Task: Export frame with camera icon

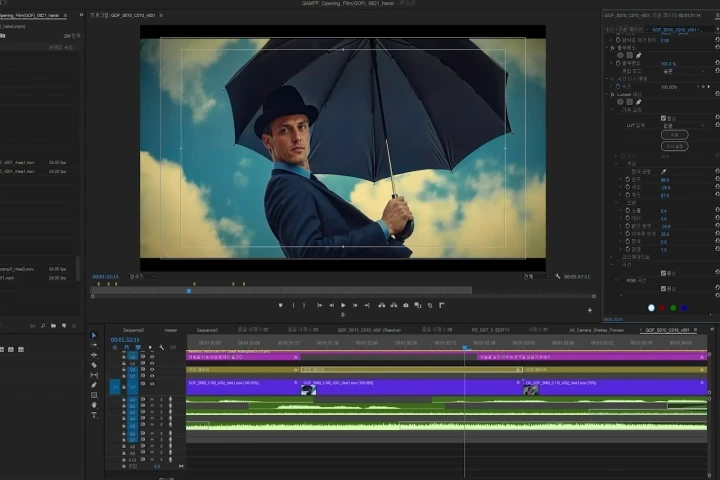Action: click(406, 305)
